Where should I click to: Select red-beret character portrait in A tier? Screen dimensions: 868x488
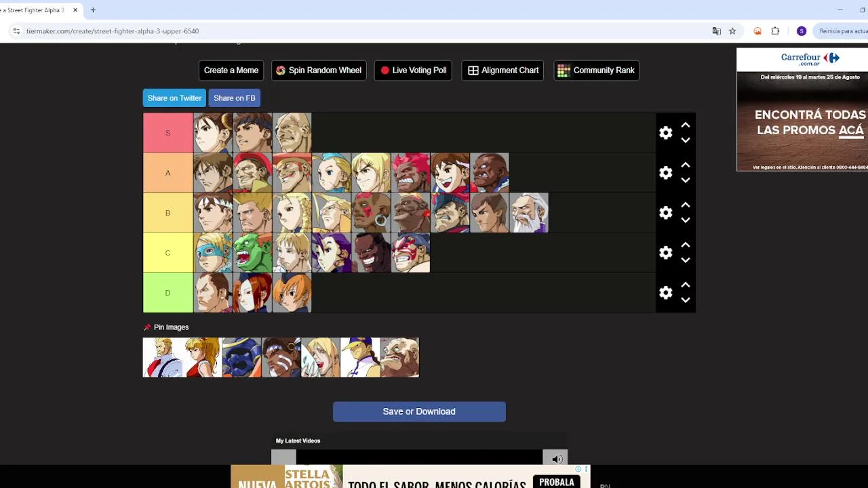pos(252,173)
